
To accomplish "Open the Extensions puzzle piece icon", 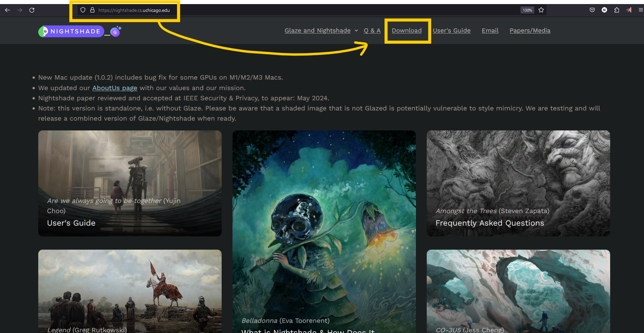I will [617, 10].
